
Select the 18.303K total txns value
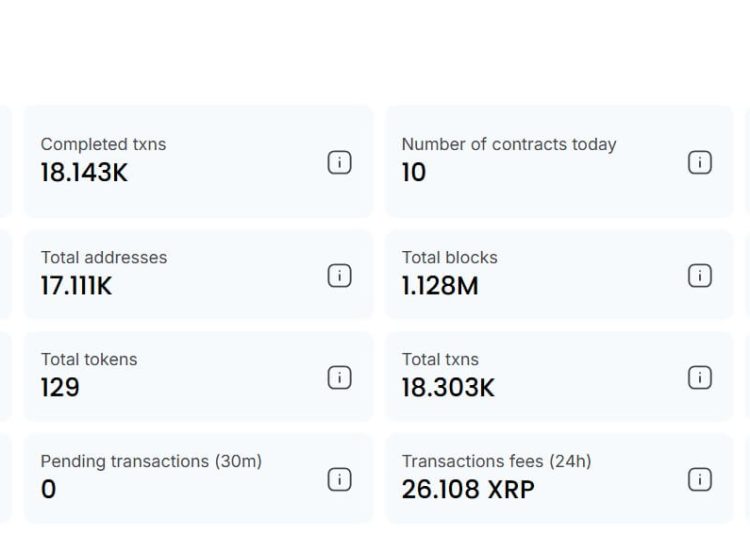[x=448, y=388]
